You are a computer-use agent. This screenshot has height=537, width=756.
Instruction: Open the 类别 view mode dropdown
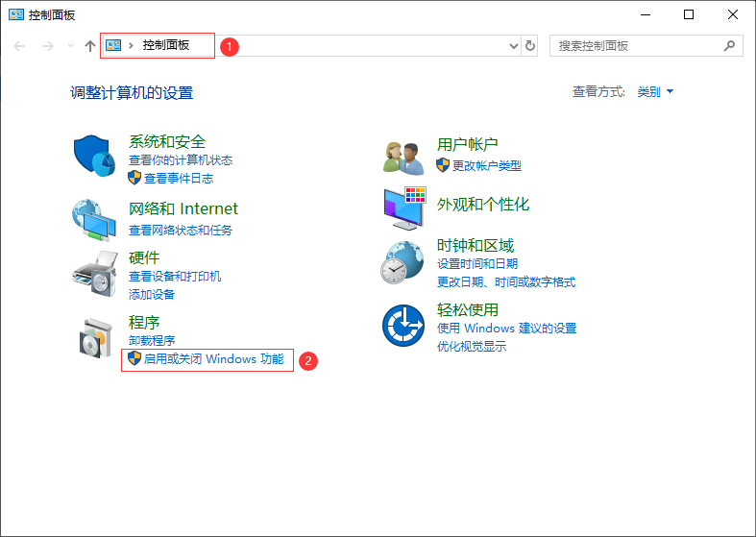(x=655, y=91)
